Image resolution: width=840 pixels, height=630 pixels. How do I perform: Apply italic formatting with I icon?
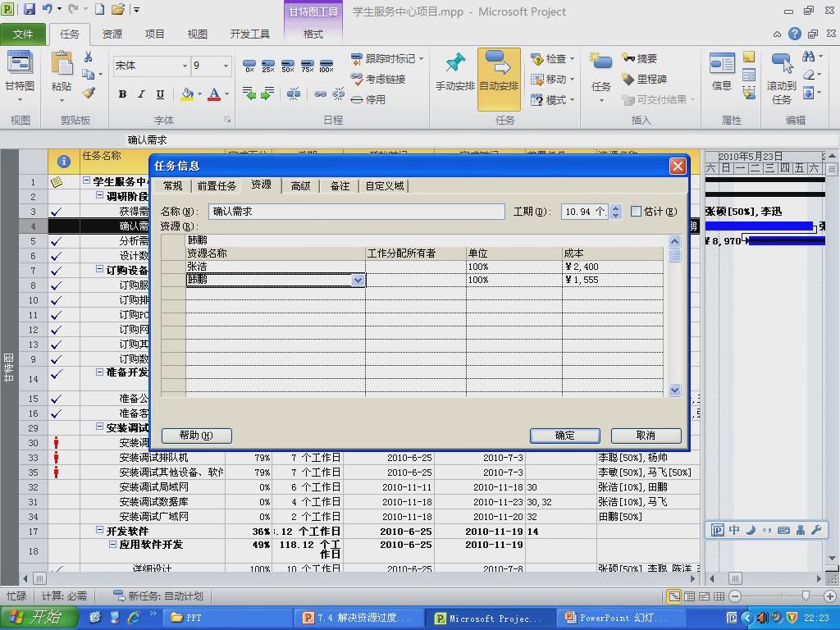tap(141, 94)
